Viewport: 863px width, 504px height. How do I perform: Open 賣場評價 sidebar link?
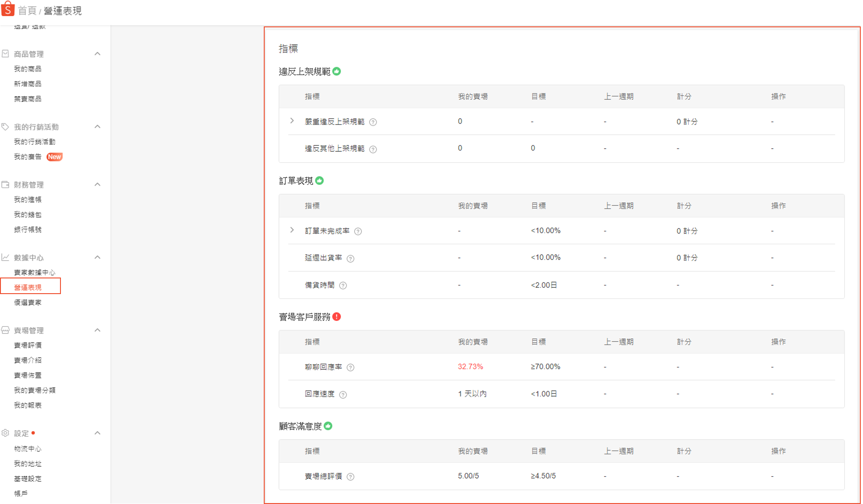click(28, 345)
